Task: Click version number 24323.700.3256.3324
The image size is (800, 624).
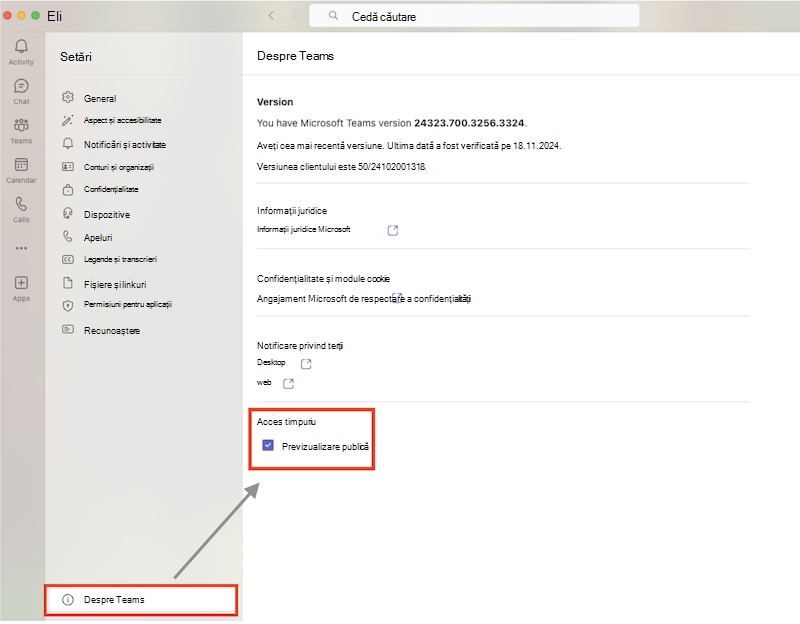Action: [x=469, y=123]
